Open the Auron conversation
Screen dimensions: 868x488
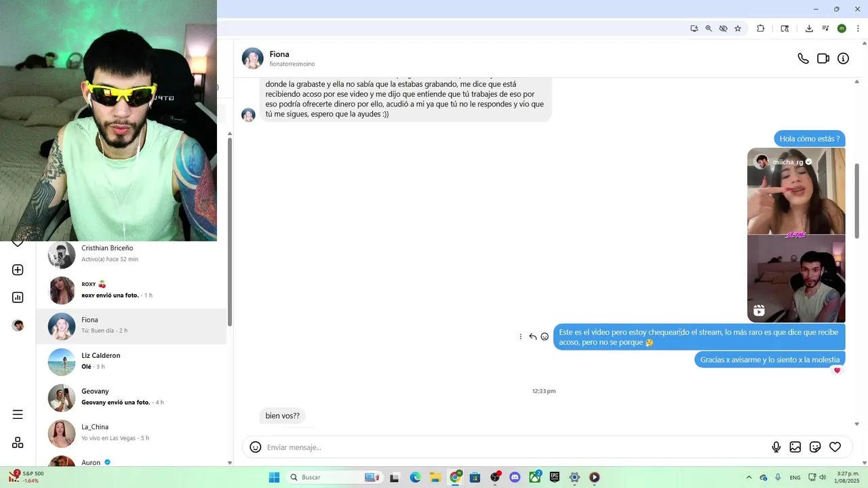[x=131, y=460]
